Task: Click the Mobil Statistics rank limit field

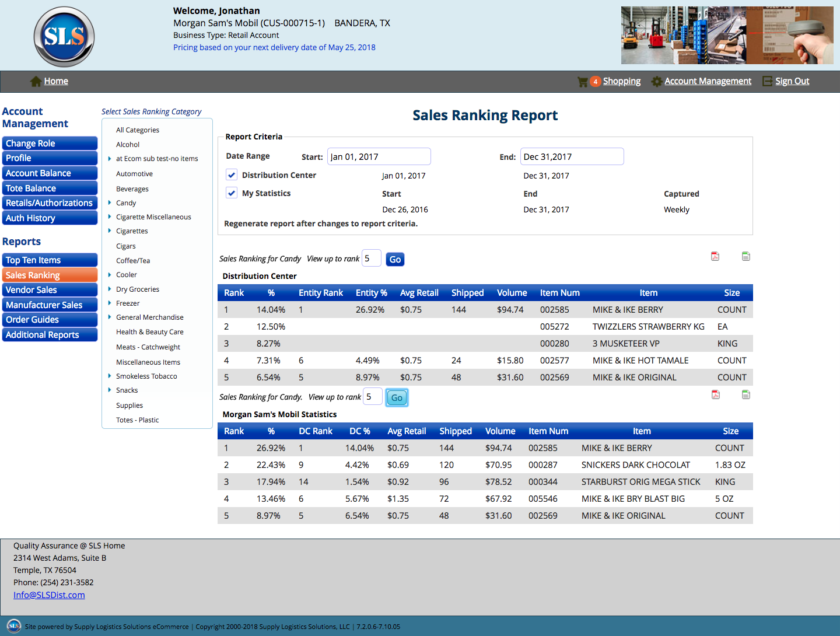Action: [x=373, y=396]
